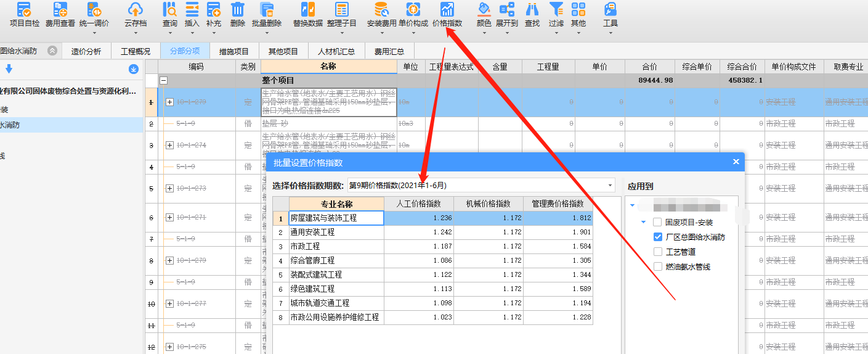Uncheck the 厂区总图给水消防 checkbox

coord(657,237)
